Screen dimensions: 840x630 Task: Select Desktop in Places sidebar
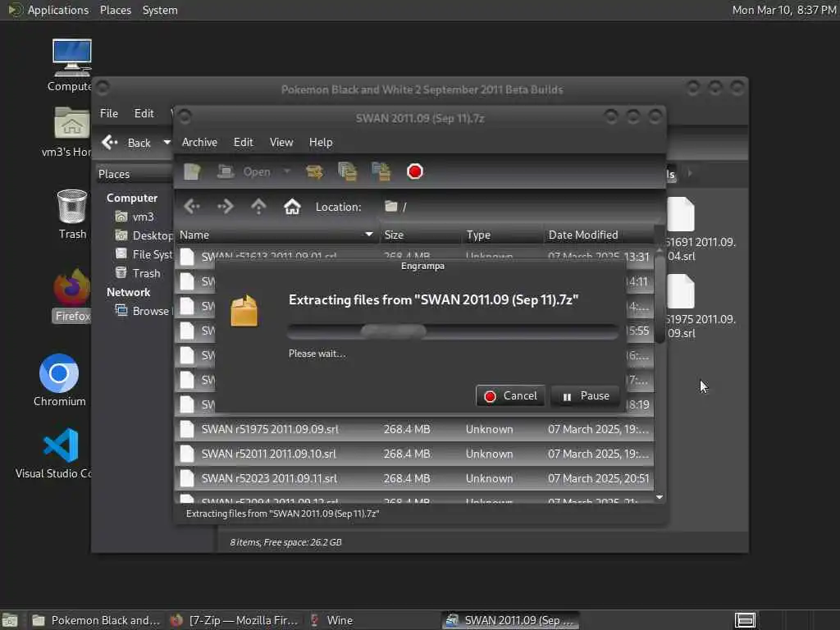[144, 235]
